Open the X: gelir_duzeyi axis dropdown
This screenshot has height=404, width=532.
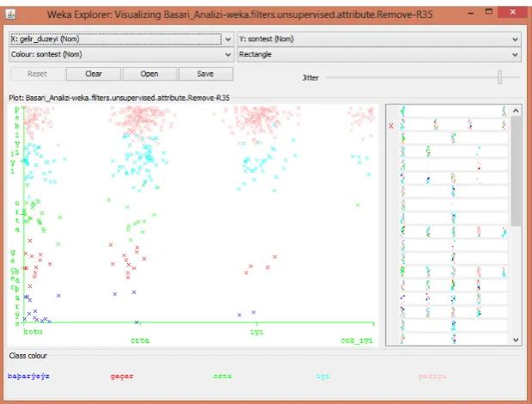[121, 39]
